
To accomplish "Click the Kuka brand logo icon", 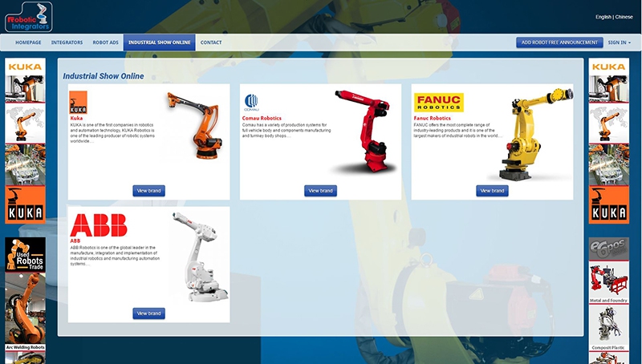I will [x=78, y=103].
